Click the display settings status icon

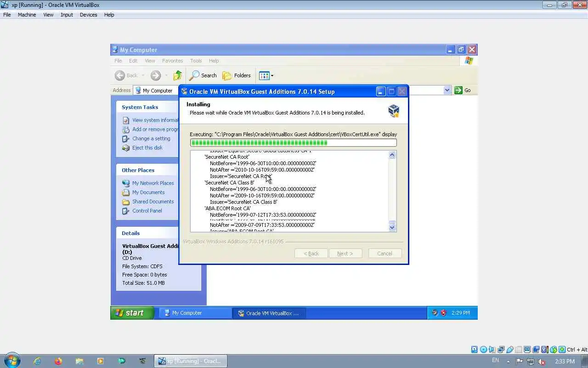527,350
